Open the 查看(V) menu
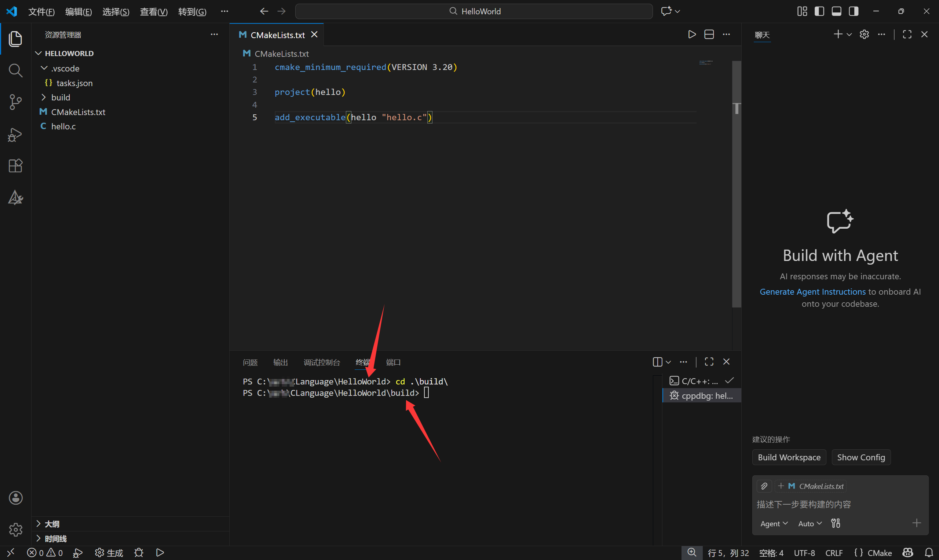 (153, 11)
